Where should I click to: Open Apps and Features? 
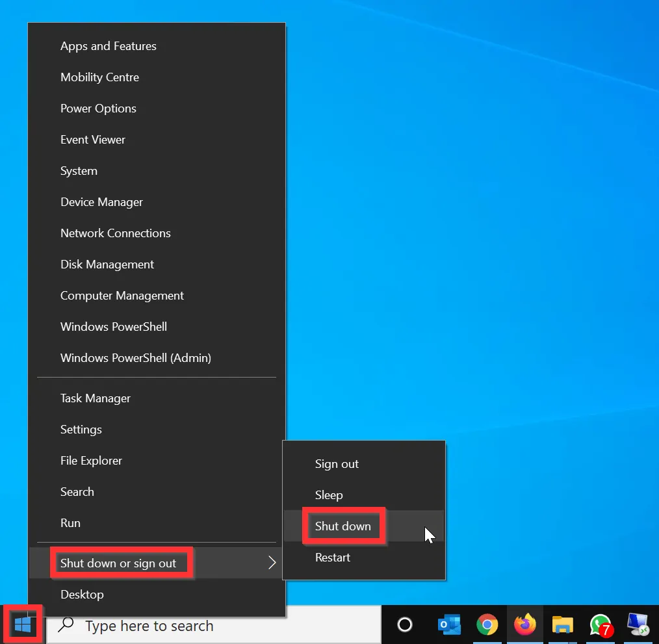[x=108, y=46]
